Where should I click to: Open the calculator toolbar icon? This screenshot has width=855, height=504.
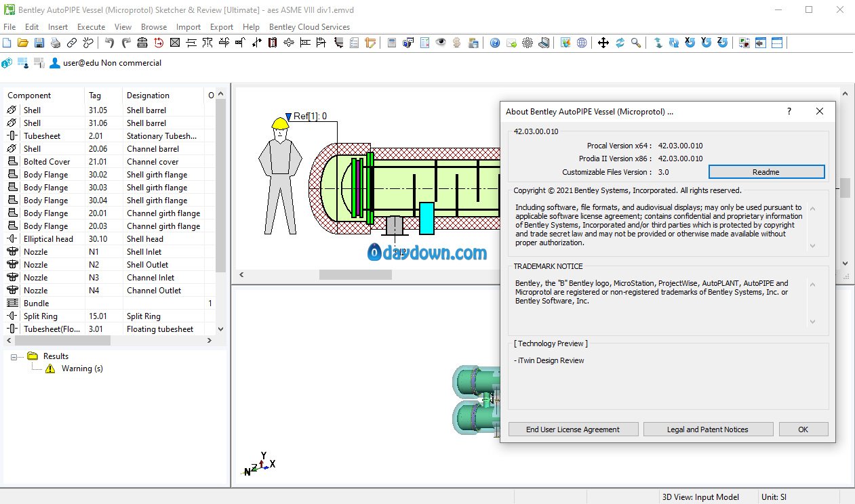[x=392, y=43]
